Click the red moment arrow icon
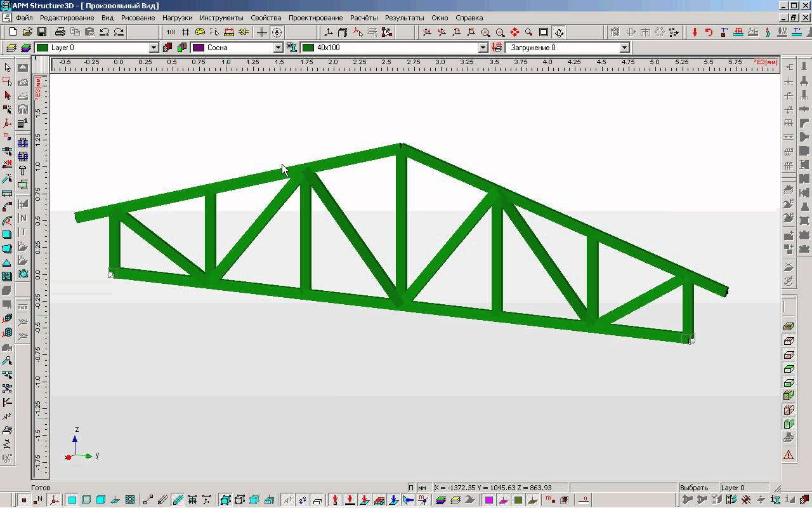812x508 pixels. pyautogui.click(x=709, y=32)
